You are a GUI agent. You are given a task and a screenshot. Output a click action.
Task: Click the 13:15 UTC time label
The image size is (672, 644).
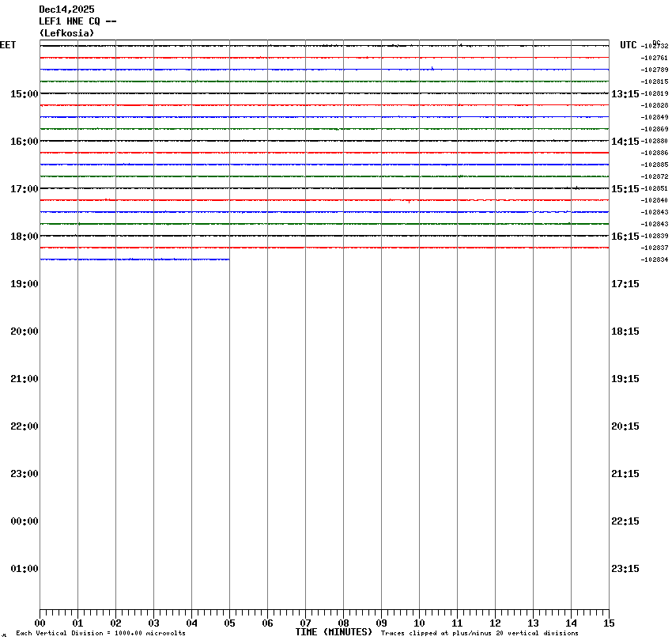(625, 94)
